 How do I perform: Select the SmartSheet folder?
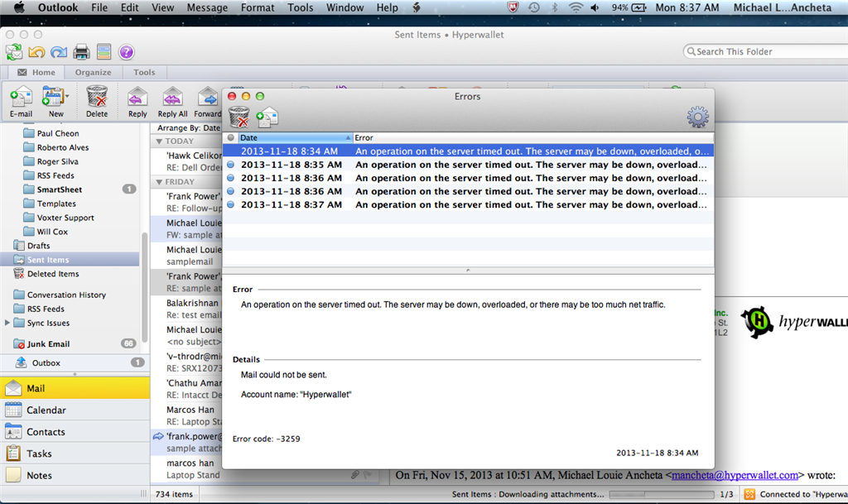[x=60, y=189]
